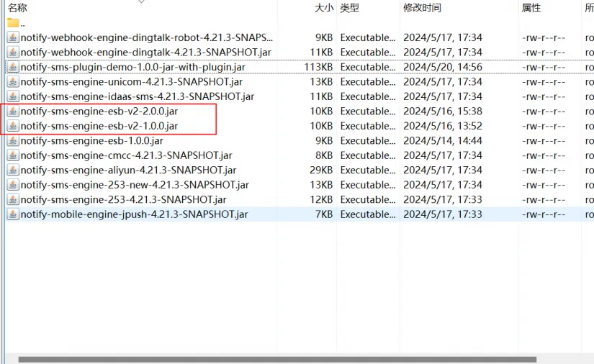Select notify-sms-engine-253-new-4.21.3-SNAPSHOT.jar file
594x364 pixels.
click(x=134, y=185)
